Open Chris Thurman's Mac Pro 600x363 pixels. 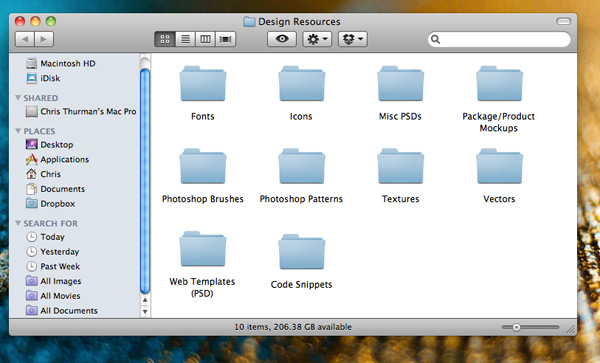coord(81,111)
